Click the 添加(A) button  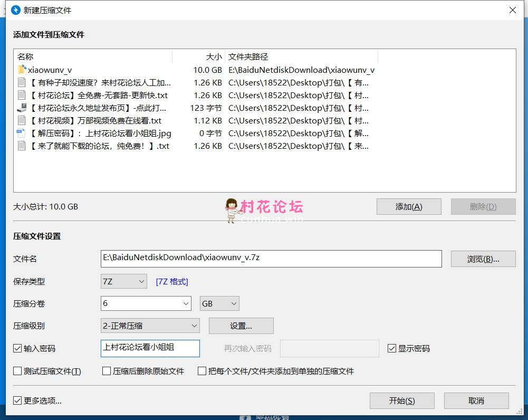(409, 206)
